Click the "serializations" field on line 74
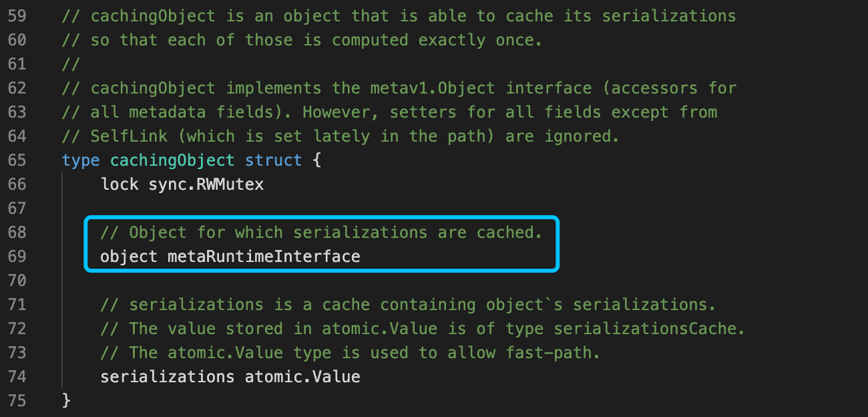The width and height of the screenshot is (868, 417). pyautogui.click(x=167, y=377)
